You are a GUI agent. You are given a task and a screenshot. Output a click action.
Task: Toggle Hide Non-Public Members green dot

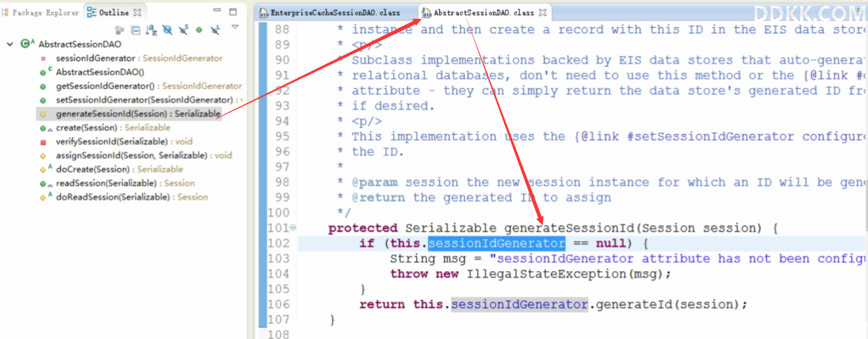199,30
